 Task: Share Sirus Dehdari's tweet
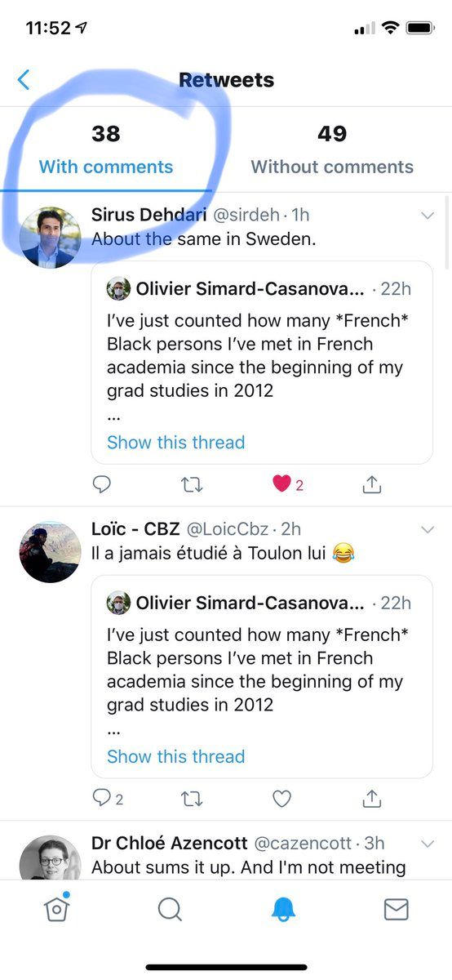[x=371, y=484]
